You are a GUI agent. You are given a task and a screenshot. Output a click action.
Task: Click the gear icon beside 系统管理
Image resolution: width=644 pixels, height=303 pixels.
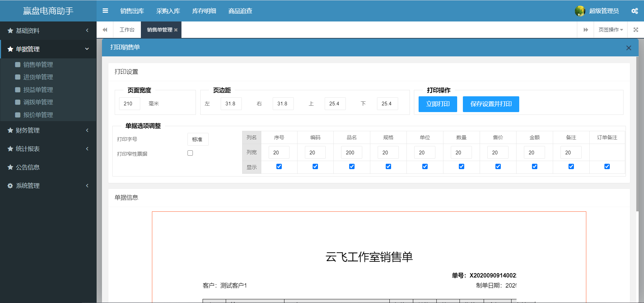(x=10, y=186)
